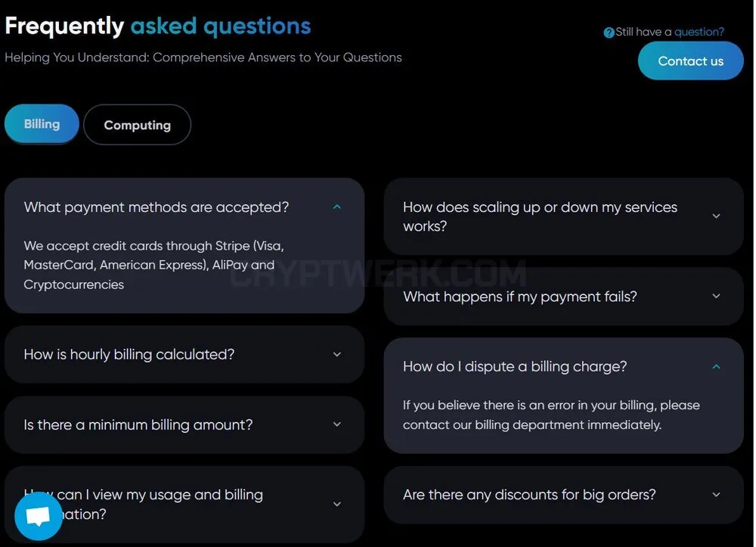The image size is (756, 547).
Task: Expand the big orders discounts chevron
Action: pos(716,495)
